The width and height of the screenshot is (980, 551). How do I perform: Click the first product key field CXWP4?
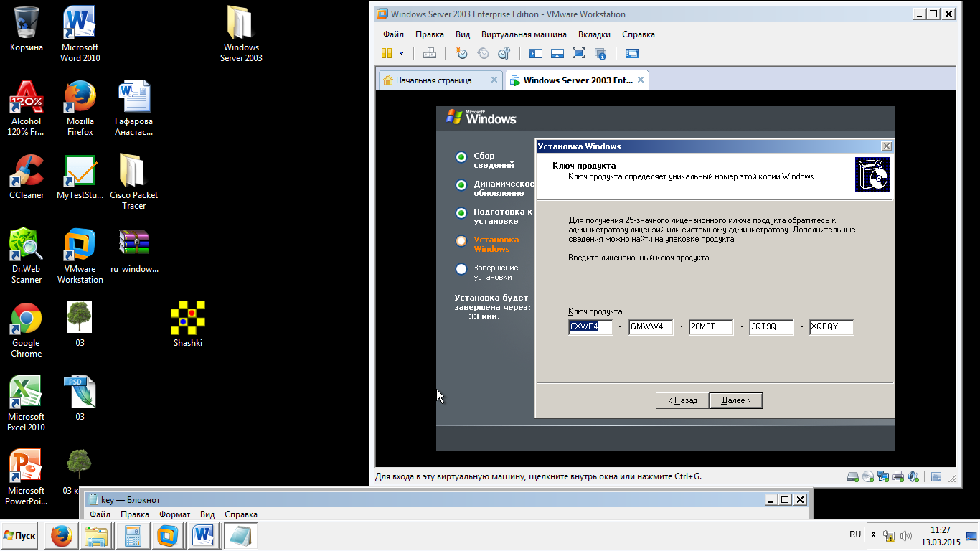[x=590, y=327]
